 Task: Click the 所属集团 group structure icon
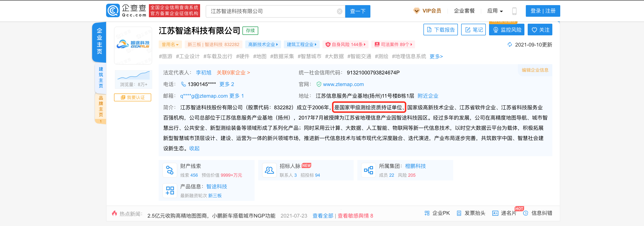[x=369, y=170]
